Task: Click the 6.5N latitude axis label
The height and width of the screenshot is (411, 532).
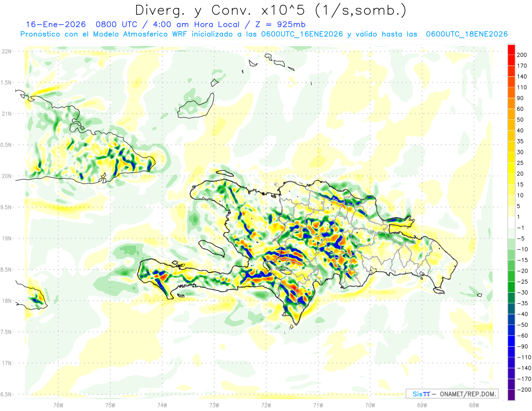Action: (x=7, y=394)
